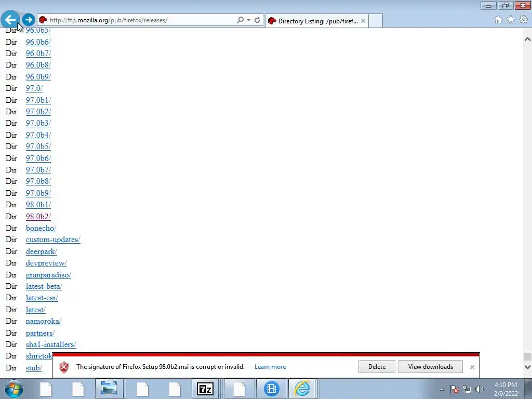Open the sha1-installers/ directory
The height and width of the screenshot is (399, 532).
pos(51,345)
